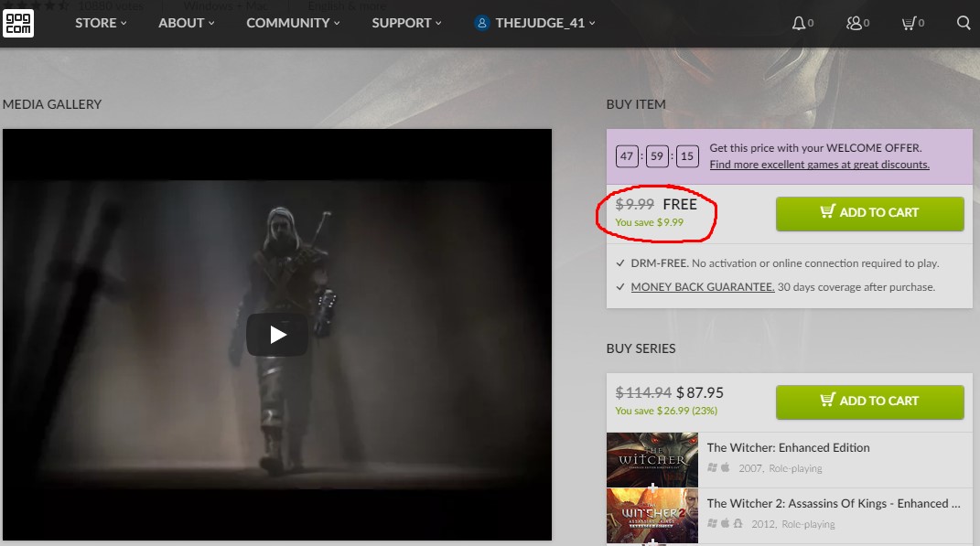
Task: Click the GOG.com logo
Action: point(18,24)
